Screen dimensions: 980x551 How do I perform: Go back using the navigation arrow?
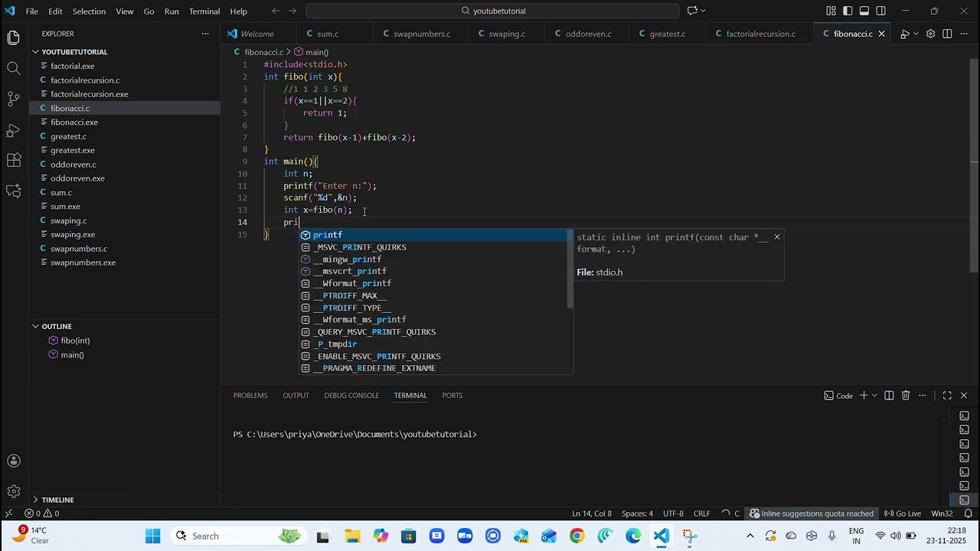tap(276, 11)
